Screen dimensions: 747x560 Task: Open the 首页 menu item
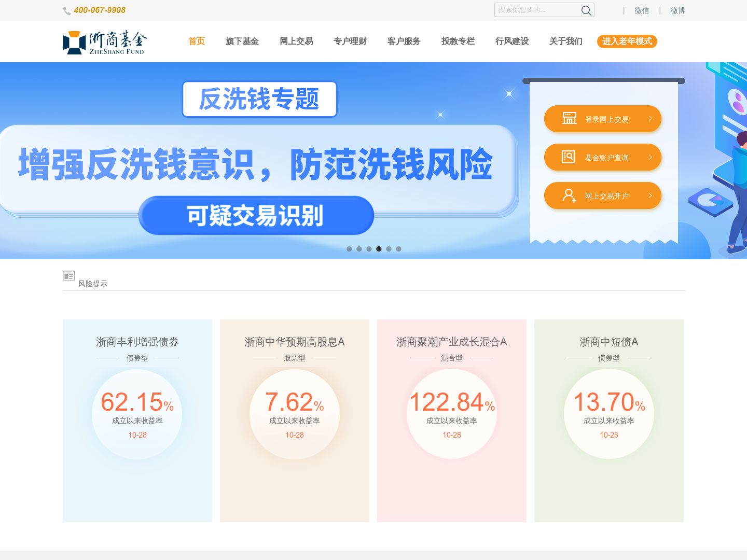click(x=197, y=41)
